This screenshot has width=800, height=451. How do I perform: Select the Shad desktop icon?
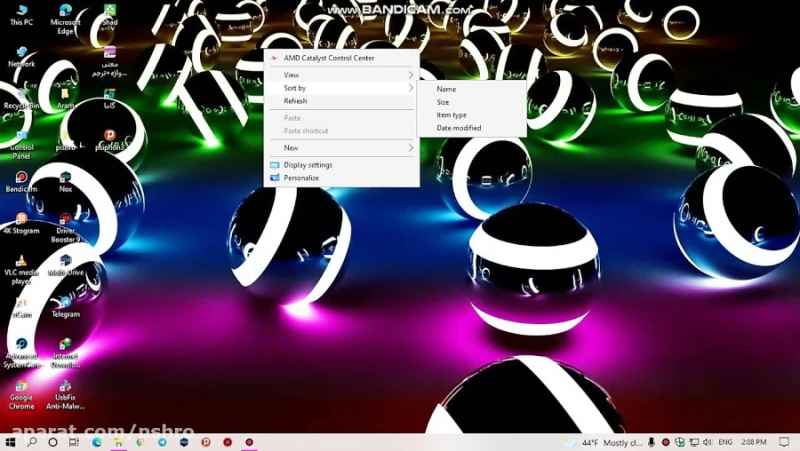(x=110, y=15)
